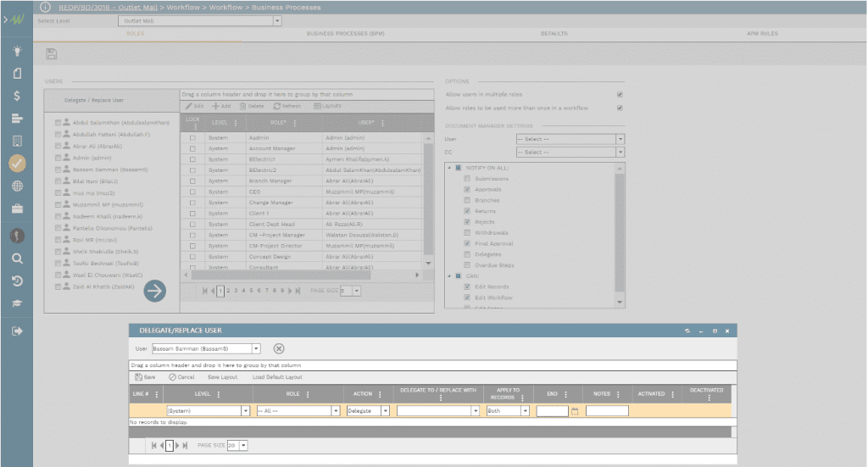This screenshot has height=467, width=868.
Task: Click Edit in the roles grid toolbar
Action: (195, 106)
